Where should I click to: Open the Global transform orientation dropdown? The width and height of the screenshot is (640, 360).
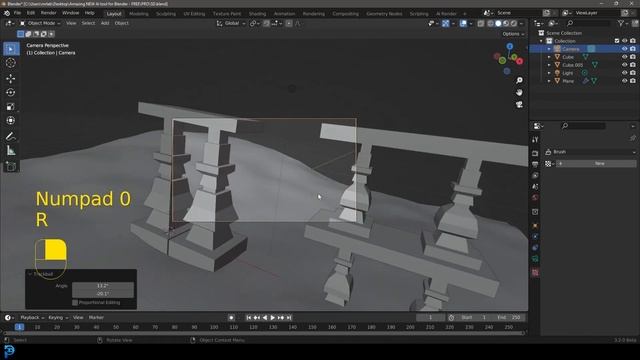pyautogui.click(x=231, y=23)
